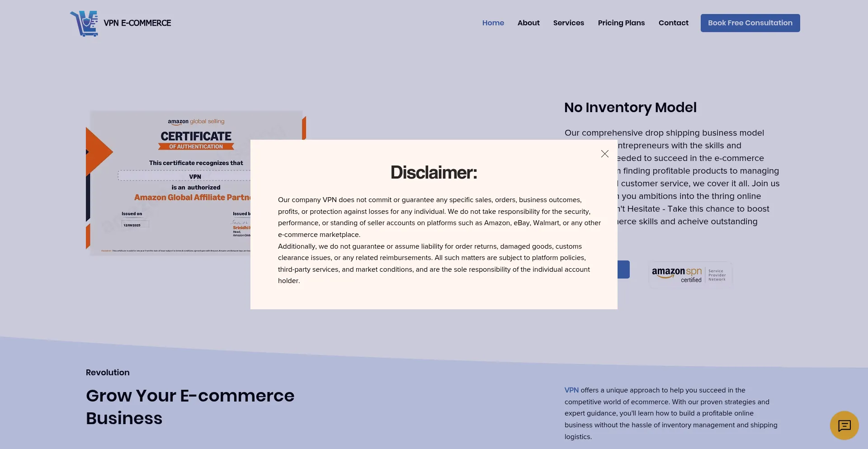
Task: Click Grow Your E-commerce Business heading
Action: [x=190, y=407]
